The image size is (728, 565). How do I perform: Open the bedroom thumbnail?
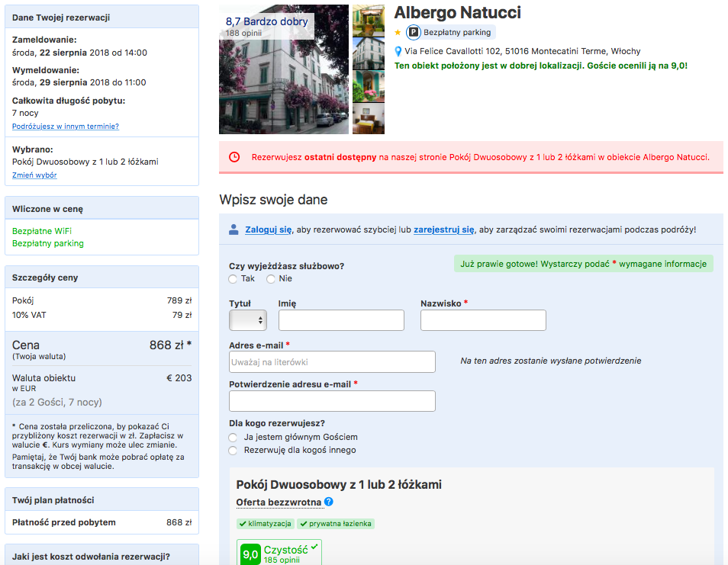pos(369,119)
